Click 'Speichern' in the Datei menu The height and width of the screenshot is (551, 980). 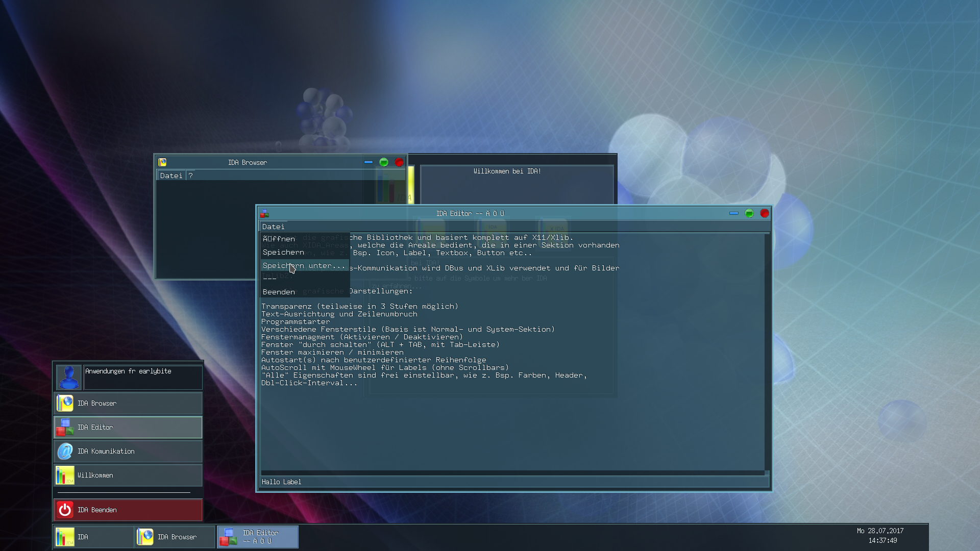283,252
